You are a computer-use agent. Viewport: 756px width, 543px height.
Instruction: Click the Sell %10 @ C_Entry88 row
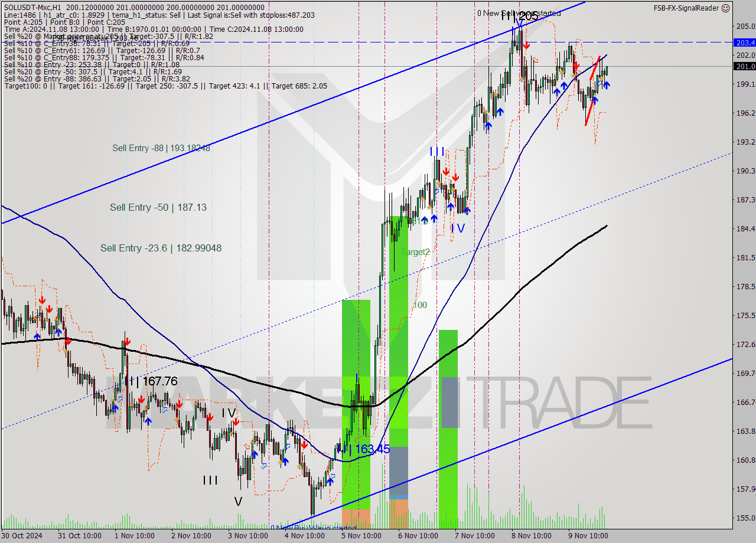pyautogui.click(x=104, y=57)
